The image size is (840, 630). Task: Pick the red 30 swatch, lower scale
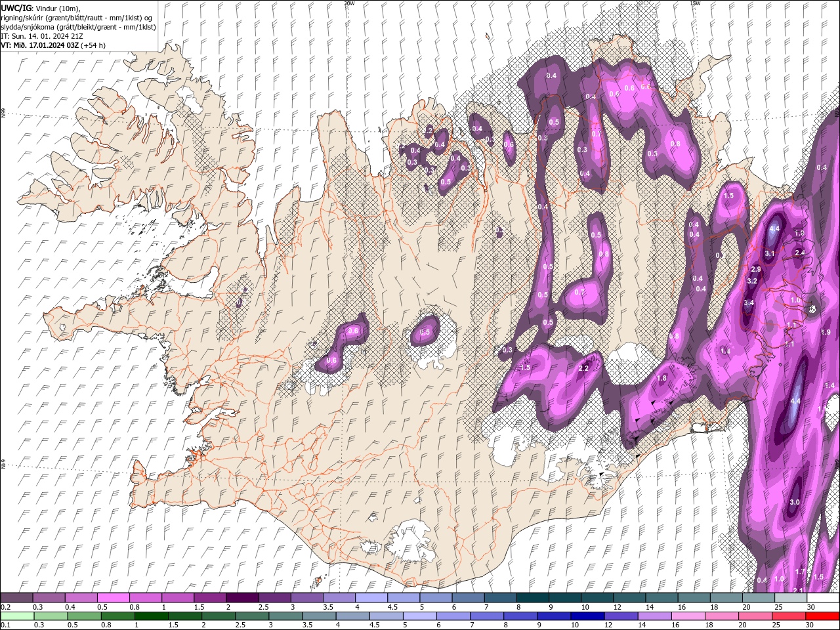coord(822,616)
